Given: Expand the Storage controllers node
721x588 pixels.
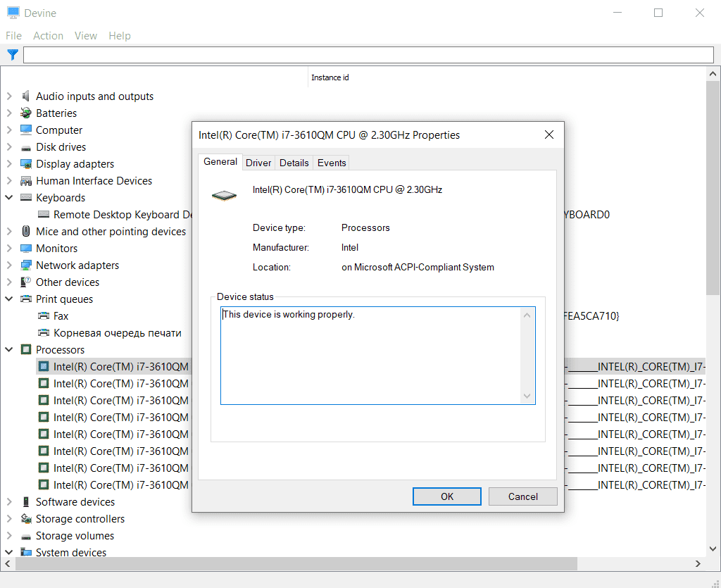Looking at the screenshot, I should point(8,519).
